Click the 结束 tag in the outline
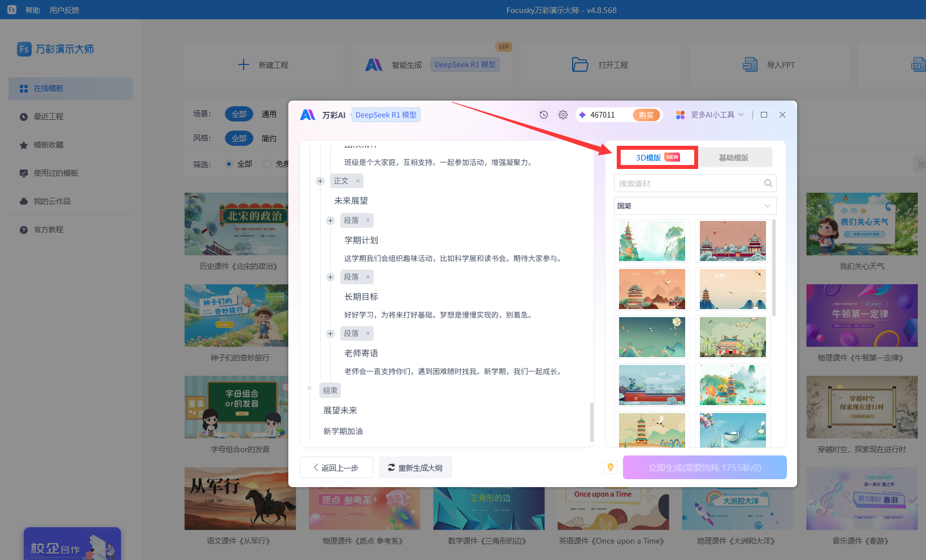The height and width of the screenshot is (560, 926). (330, 390)
